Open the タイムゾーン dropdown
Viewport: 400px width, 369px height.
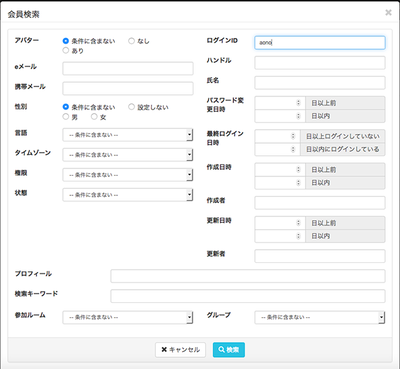click(x=128, y=155)
